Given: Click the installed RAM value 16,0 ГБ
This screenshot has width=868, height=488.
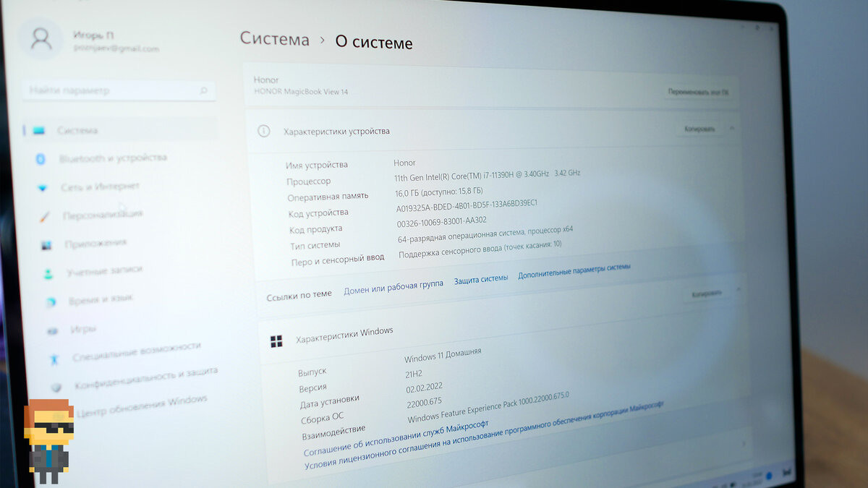Looking at the screenshot, I should pos(439,192).
